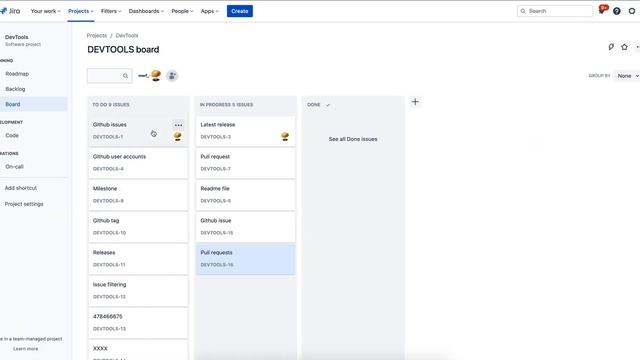The height and width of the screenshot is (360, 640).
Task: Open the Latest release card
Action: [x=245, y=131]
